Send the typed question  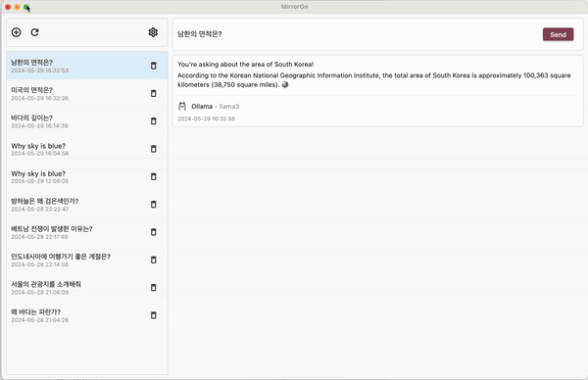558,34
